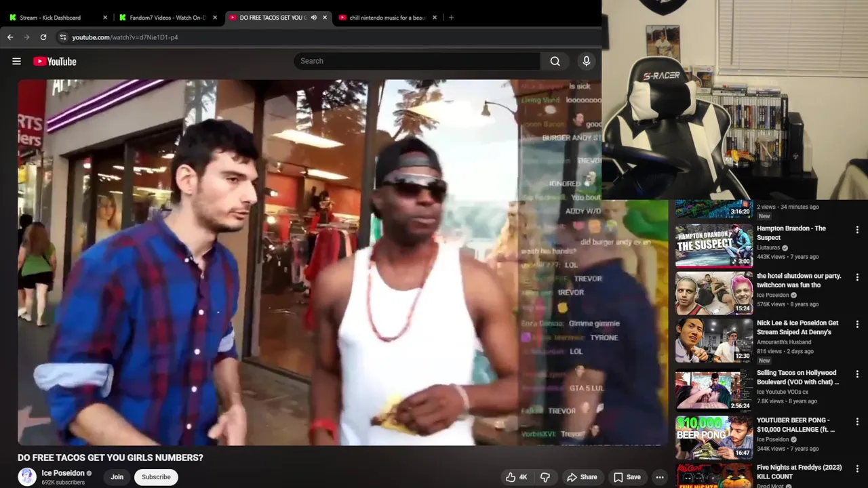Open more actions ellipsis under video
Screen dimensions: 868x488
(x=660, y=477)
